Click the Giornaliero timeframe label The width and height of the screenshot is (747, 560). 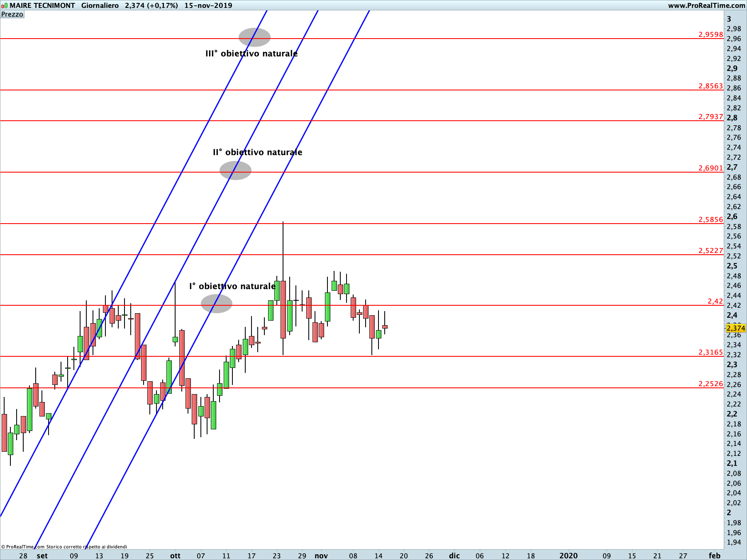(100, 5)
